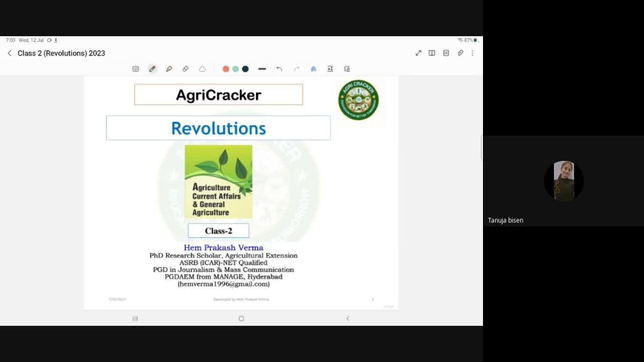
Task: Select the Eraser tool
Action: [x=186, y=69]
